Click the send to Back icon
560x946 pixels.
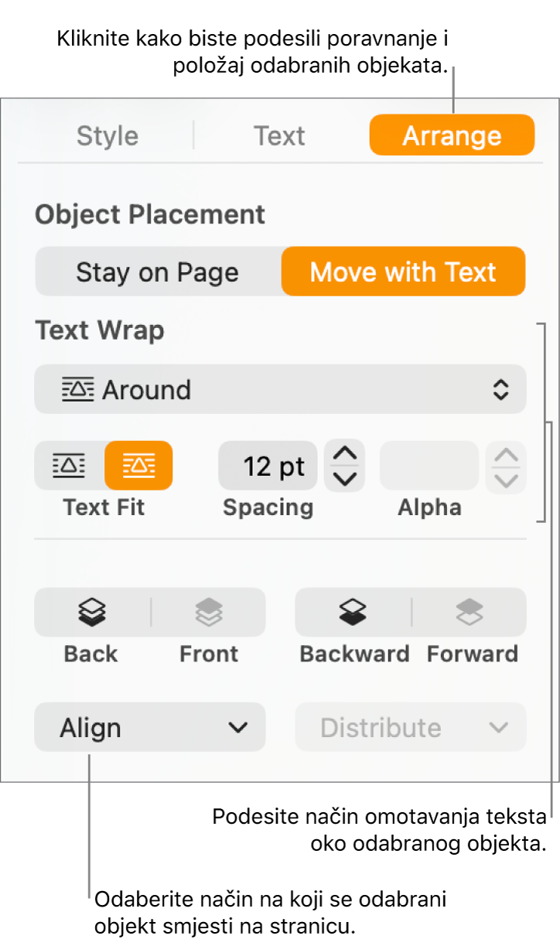92,613
